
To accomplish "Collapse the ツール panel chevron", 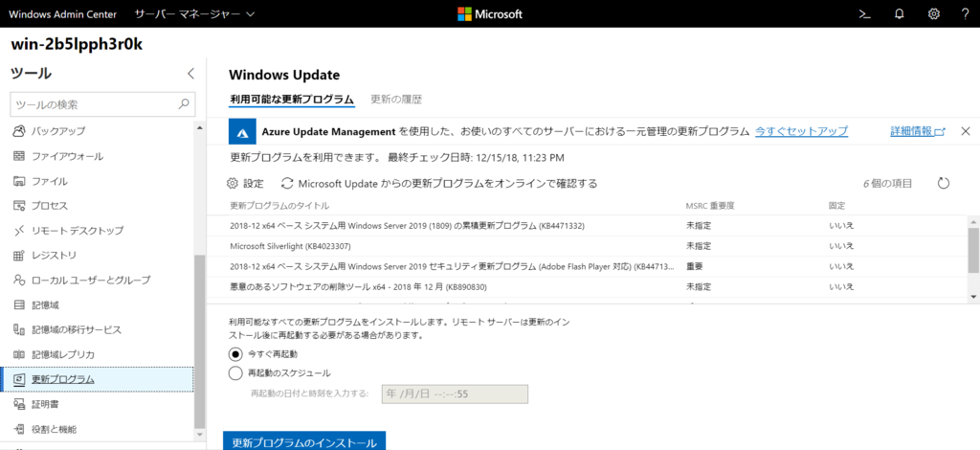I will click(190, 73).
